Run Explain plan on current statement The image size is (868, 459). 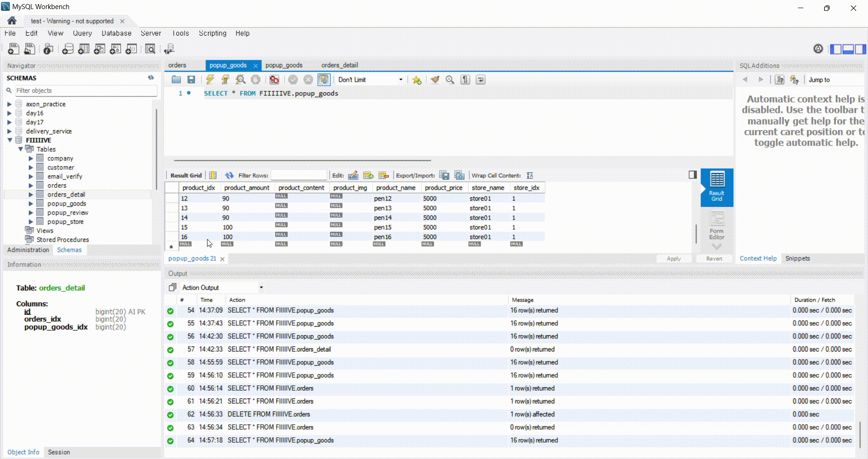click(241, 80)
